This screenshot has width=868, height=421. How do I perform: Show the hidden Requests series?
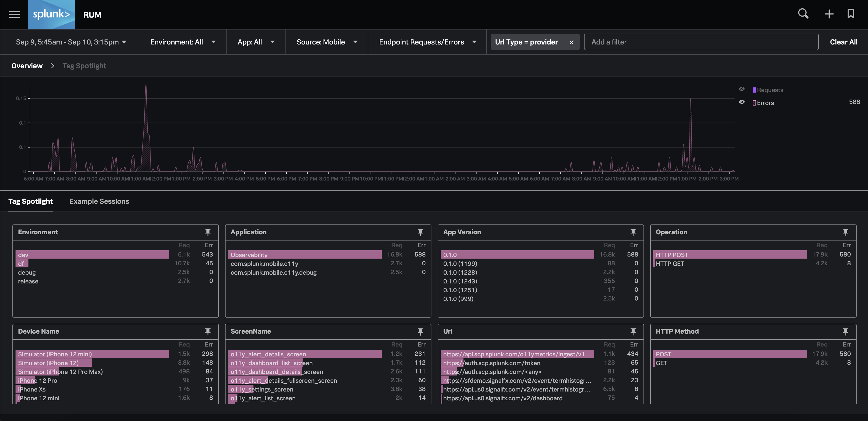(742, 89)
